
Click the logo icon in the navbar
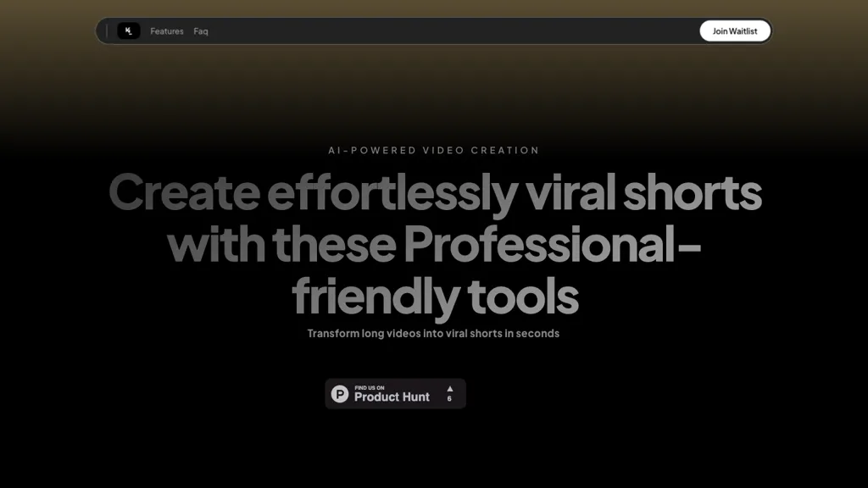tap(129, 31)
